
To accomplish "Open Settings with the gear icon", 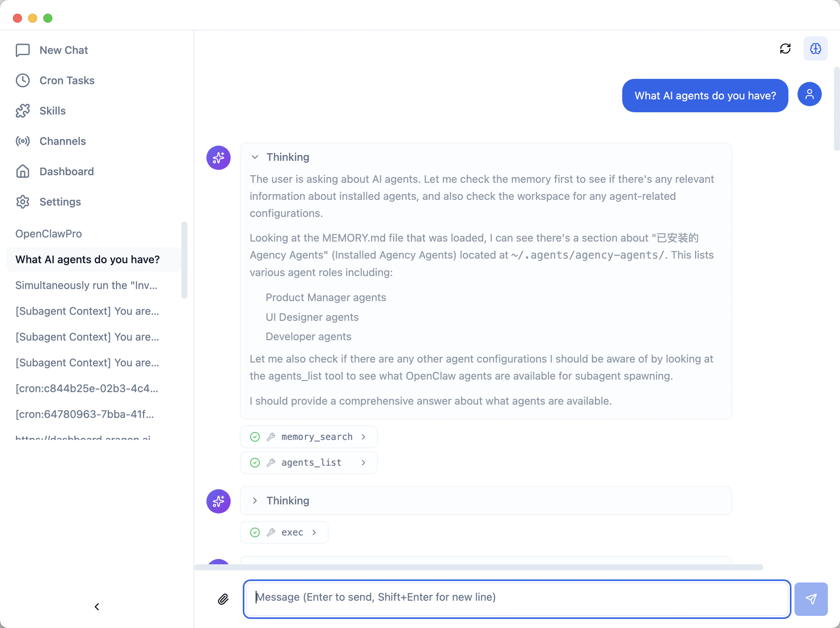I will pyautogui.click(x=23, y=202).
